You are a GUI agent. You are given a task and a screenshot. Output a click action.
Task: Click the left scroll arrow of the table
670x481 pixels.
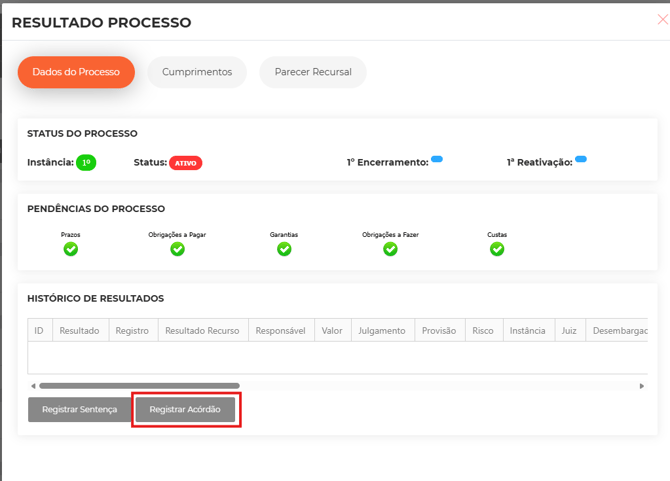click(33, 386)
